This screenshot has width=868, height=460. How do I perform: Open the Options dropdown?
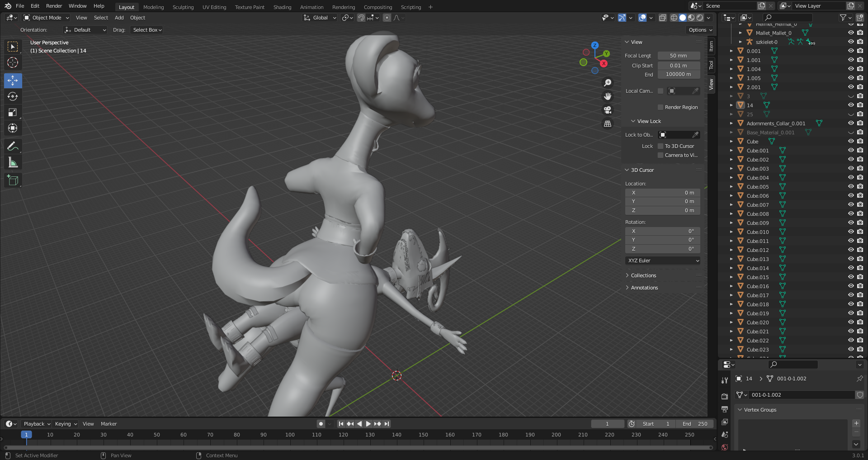coord(700,30)
